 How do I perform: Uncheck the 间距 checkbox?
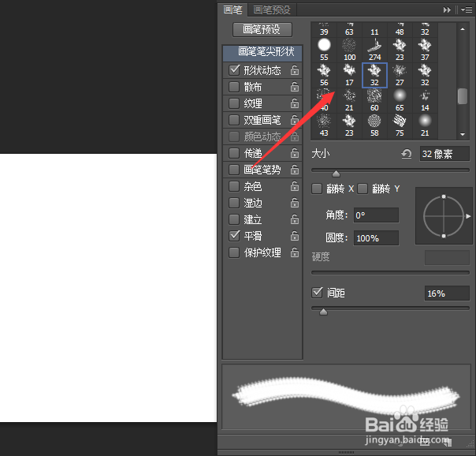coord(318,293)
